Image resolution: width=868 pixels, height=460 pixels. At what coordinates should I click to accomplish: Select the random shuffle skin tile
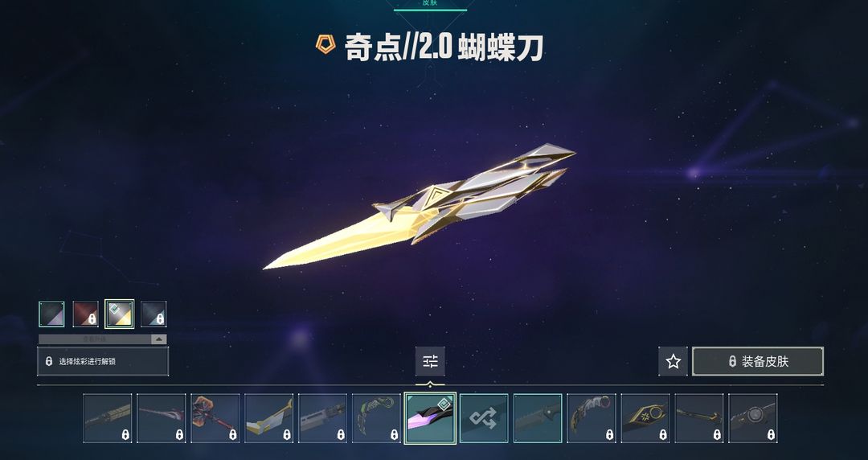pyautogui.click(x=484, y=418)
